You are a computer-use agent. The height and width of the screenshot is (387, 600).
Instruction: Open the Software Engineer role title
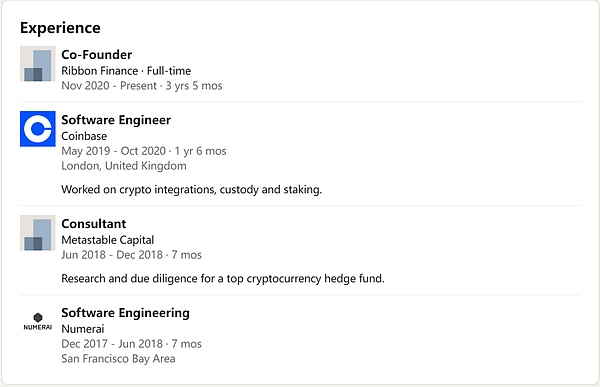(x=116, y=120)
